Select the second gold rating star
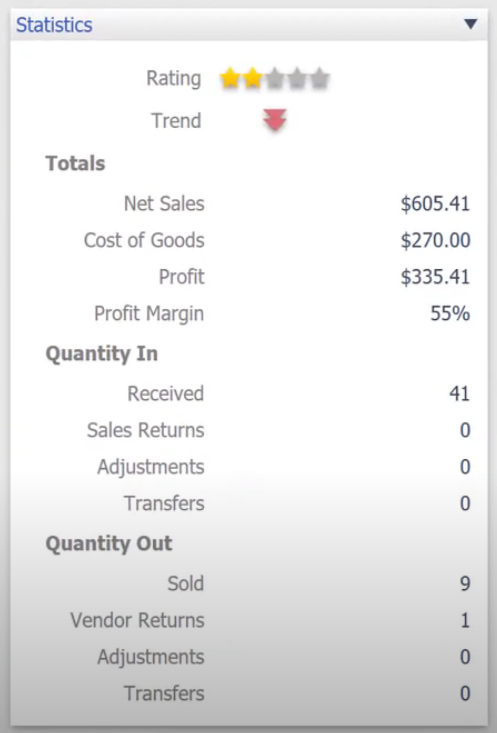Viewport: 497px width, 733px height. 252,79
